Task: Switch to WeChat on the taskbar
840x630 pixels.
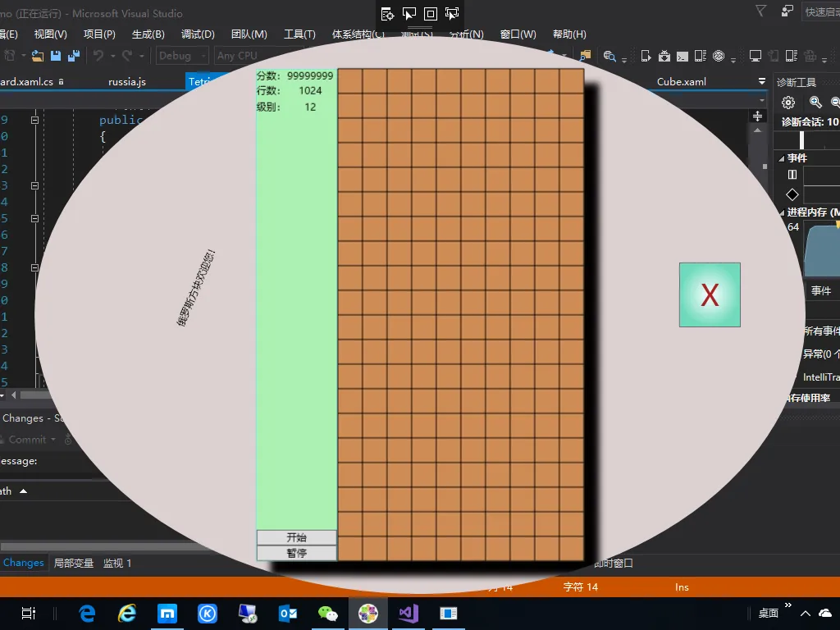Action: 328,614
